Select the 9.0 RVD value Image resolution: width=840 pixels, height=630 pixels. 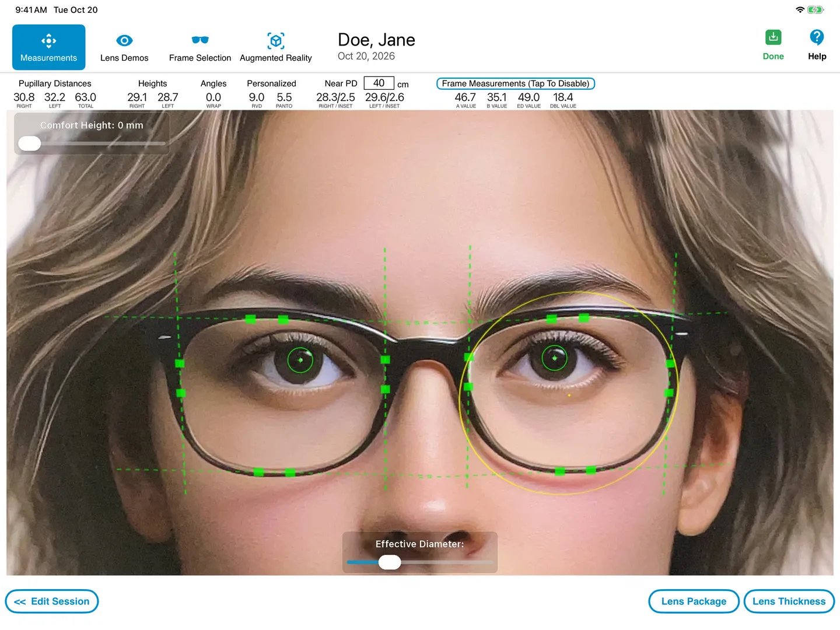pyautogui.click(x=257, y=97)
